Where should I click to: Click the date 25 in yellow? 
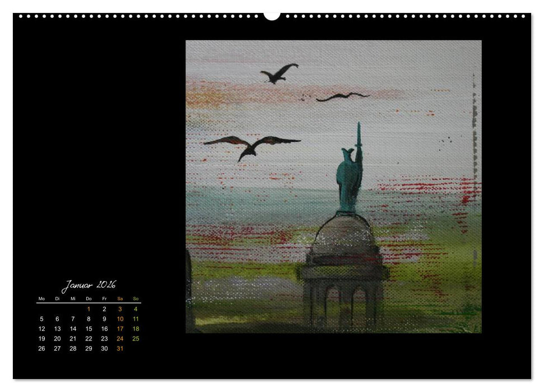135,338
